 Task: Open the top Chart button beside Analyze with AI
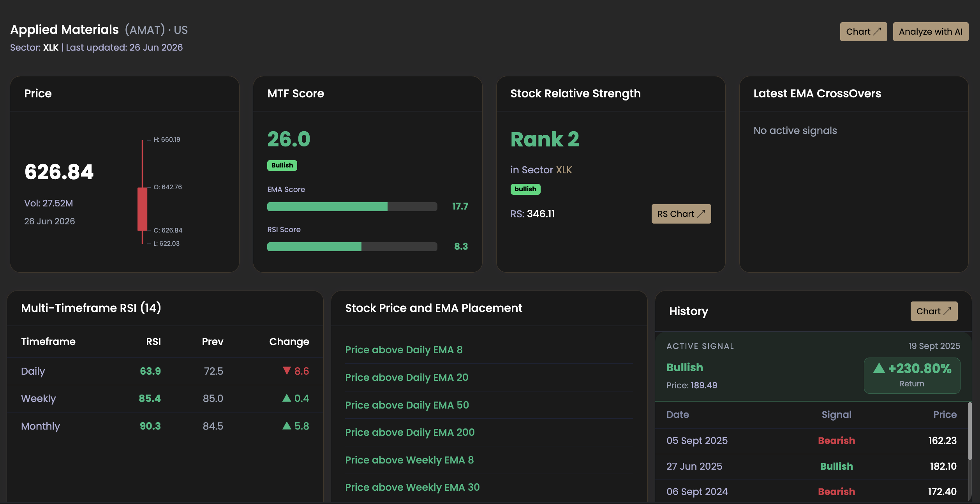click(x=863, y=32)
